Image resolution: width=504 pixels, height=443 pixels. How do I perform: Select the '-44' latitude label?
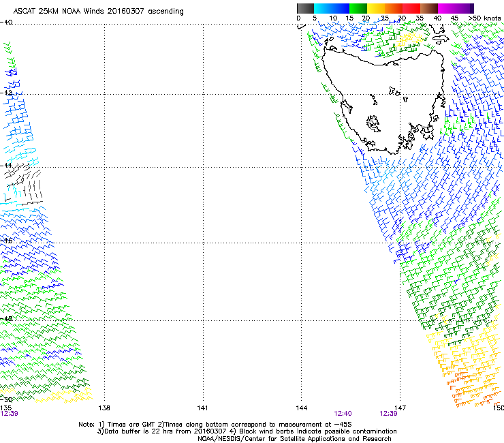pyautogui.click(x=6, y=166)
